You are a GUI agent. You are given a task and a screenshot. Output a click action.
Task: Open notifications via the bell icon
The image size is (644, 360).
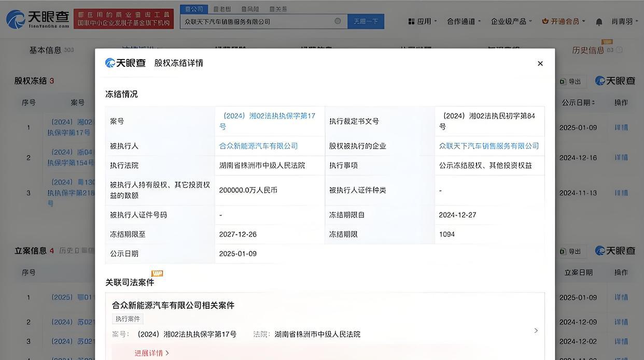point(599,22)
